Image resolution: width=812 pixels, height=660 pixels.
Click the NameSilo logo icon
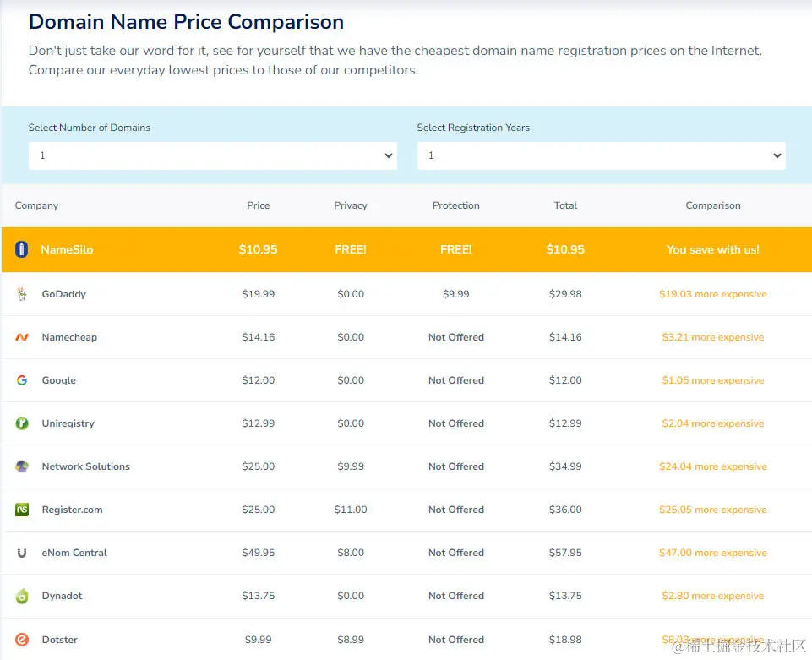(22, 249)
